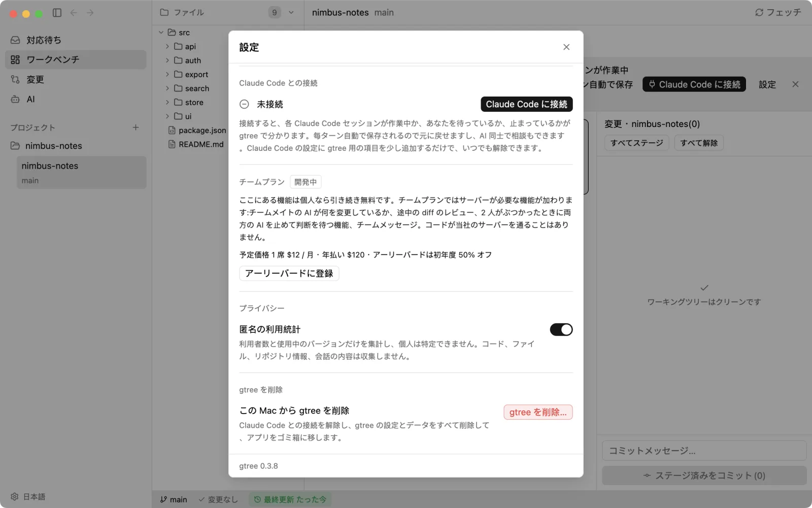
Task: Click すべて解除 button
Action: pyautogui.click(x=699, y=143)
